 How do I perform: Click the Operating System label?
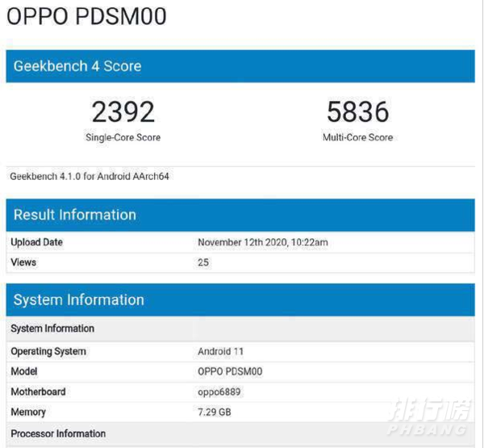coord(48,352)
